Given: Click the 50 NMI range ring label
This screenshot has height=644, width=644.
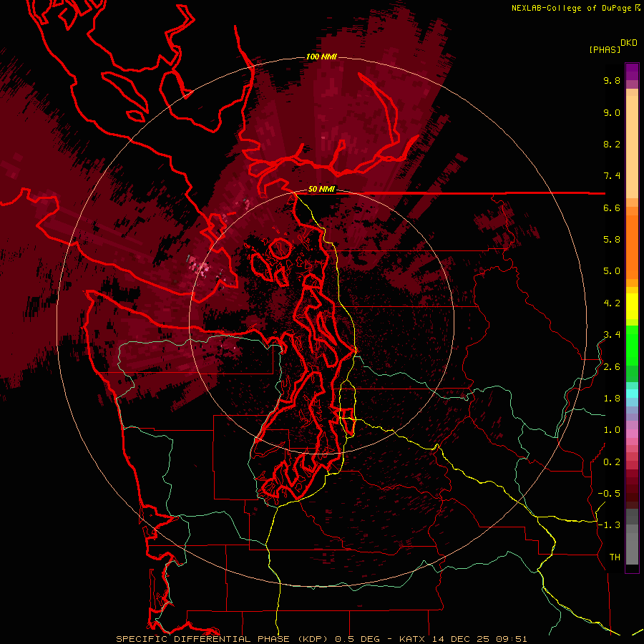Looking at the screenshot, I should point(321,190).
